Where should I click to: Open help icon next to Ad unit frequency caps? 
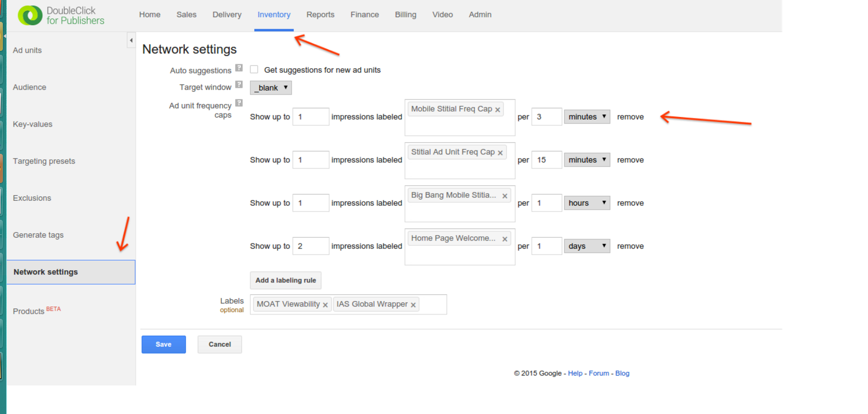click(x=239, y=103)
